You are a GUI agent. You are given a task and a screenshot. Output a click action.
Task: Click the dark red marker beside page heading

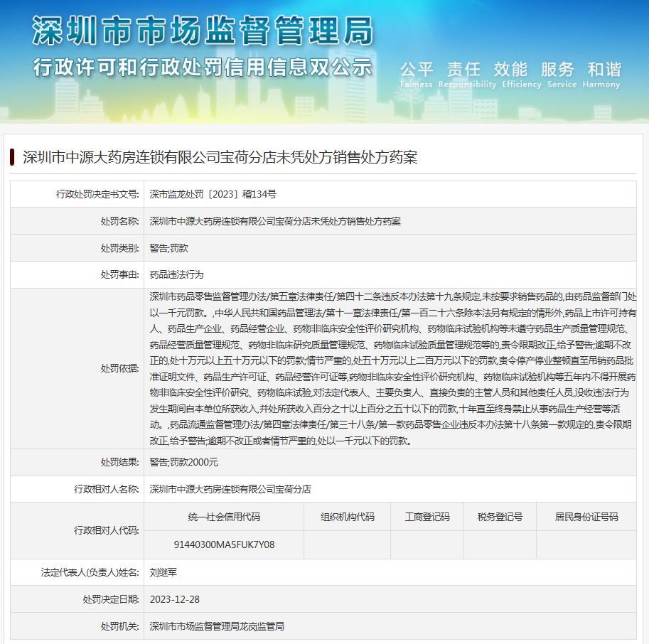click(x=13, y=157)
